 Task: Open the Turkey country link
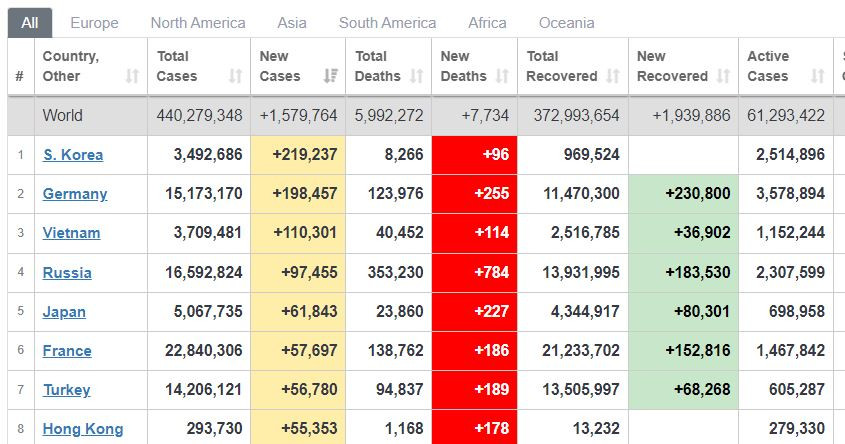(x=66, y=390)
